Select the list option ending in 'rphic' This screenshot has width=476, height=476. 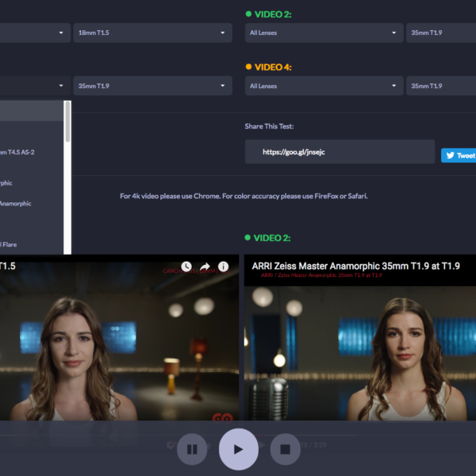click(x=32, y=183)
